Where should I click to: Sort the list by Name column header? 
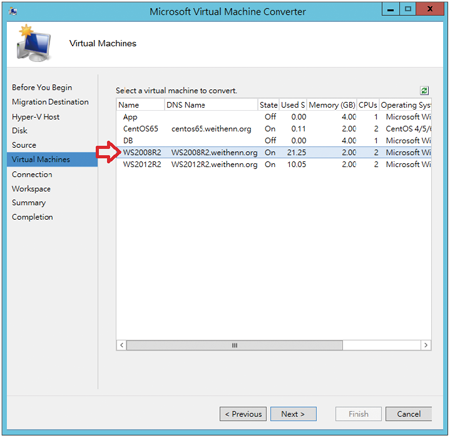[140, 105]
